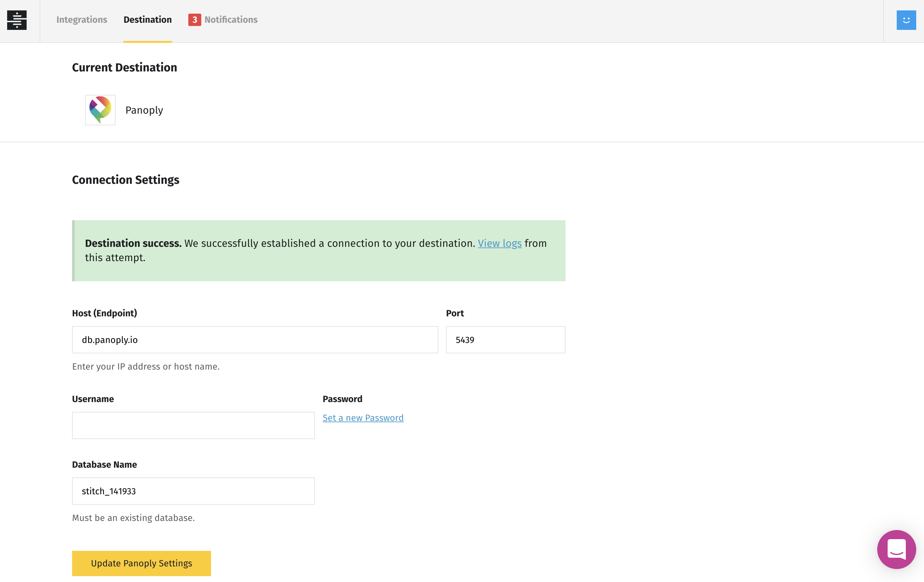This screenshot has width=924, height=582.
Task: Click 'Enter your IP address or host name.' hint
Action: tap(146, 366)
